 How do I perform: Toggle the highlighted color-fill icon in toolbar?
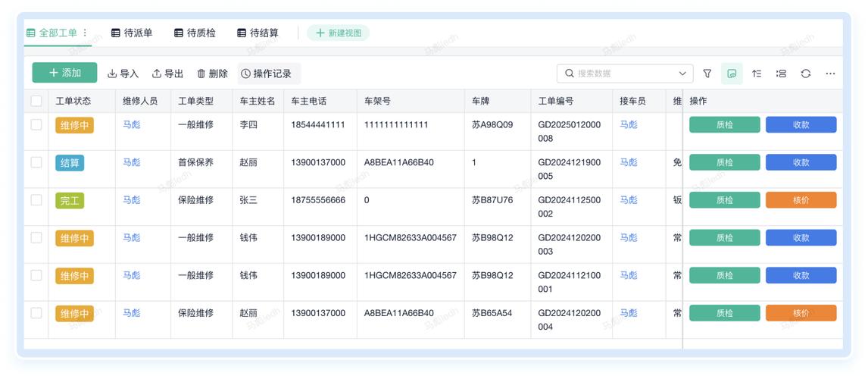[x=732, y=74]
